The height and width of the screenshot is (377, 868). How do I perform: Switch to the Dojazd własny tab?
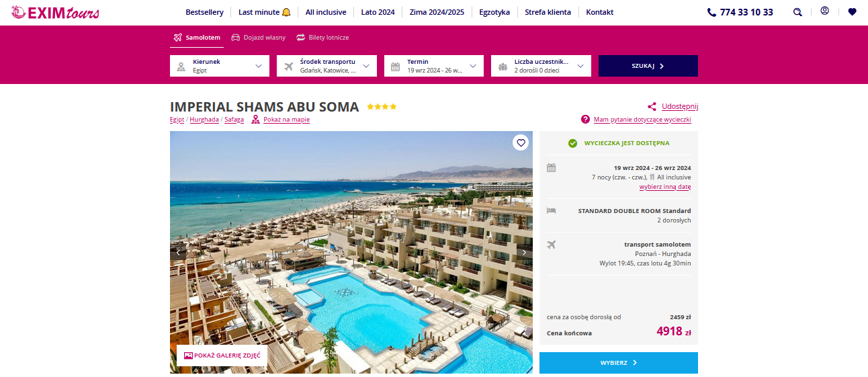pyautogui.click(x=259, y=38)
